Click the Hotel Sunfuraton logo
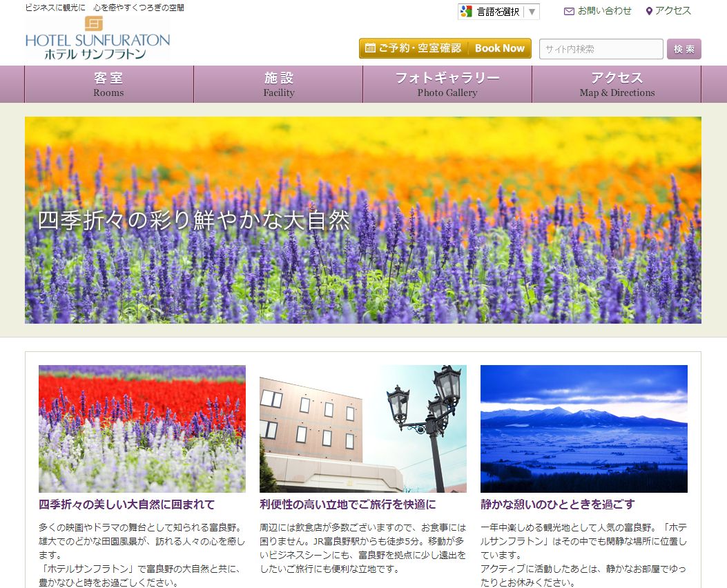The width and height of the screenshot is (727, 588). (x=97, y=39)
